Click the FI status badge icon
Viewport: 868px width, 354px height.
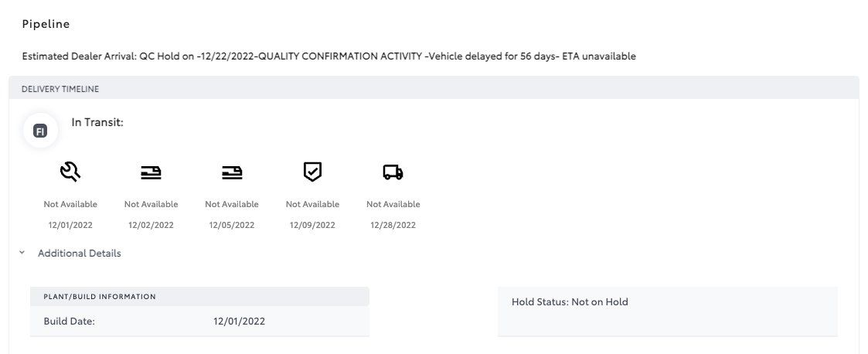(x=40, y=131)
